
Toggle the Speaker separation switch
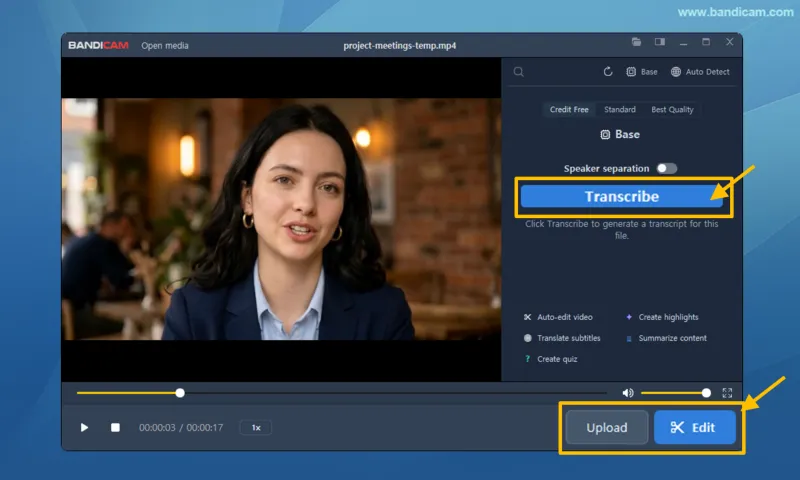pos(667,168)
